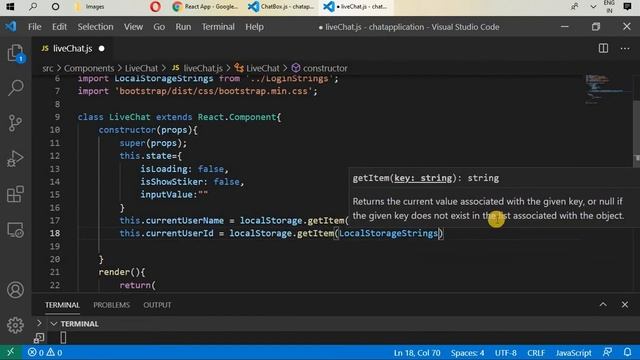Click the remote window indicator in status bar
The height and width of the screenshot is (360, 640).
click(x=11, y=352)
